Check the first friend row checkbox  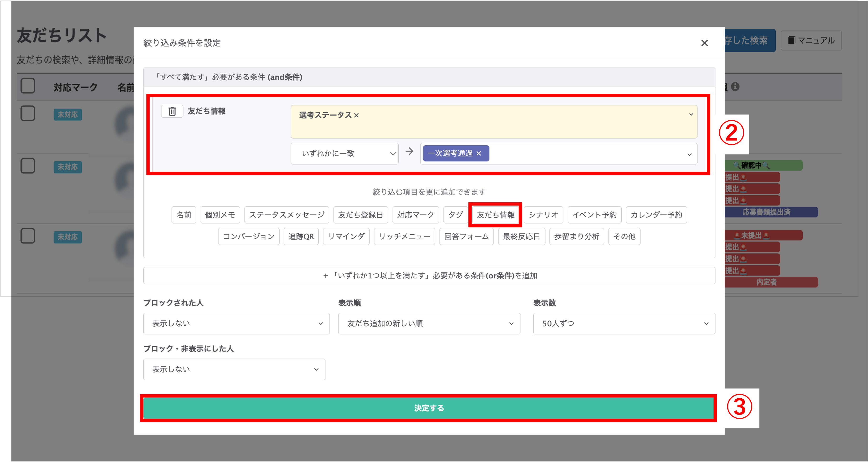click(x=28, y=113)
